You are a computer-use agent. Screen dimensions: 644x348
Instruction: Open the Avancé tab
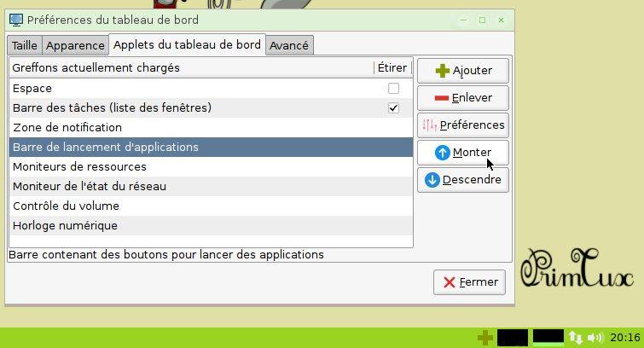point(289,45)
